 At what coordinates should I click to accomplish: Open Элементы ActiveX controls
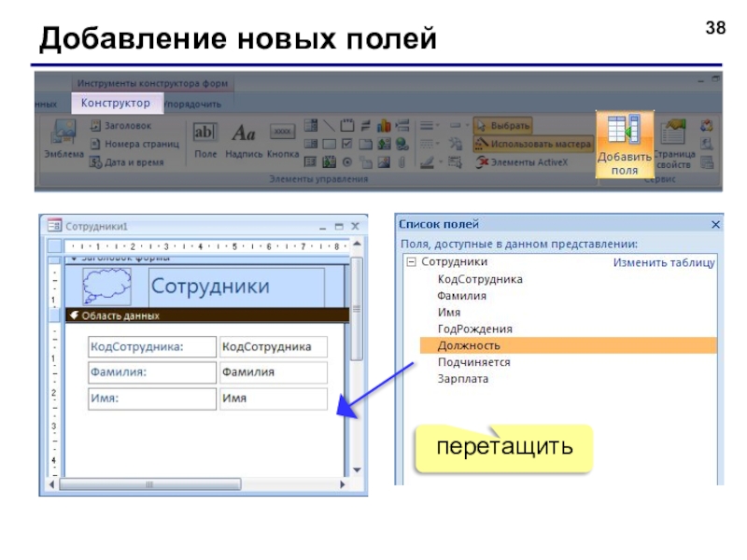[x=521, y=162]
